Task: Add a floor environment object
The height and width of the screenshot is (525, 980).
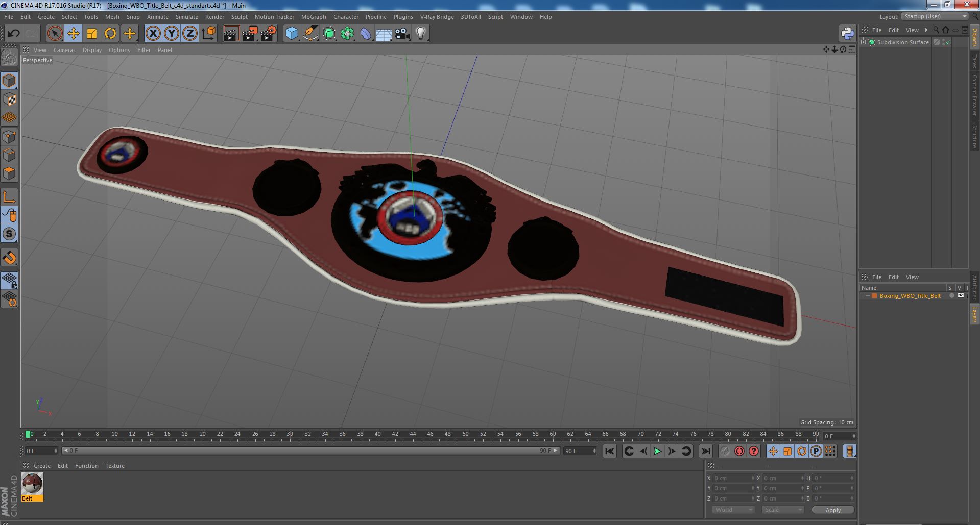Action: [x=384, y=34]
